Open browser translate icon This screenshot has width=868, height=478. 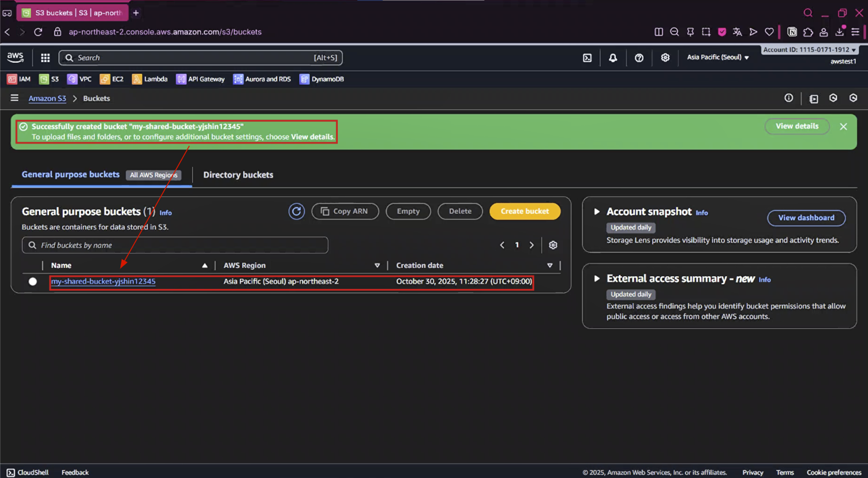[737, 32]
